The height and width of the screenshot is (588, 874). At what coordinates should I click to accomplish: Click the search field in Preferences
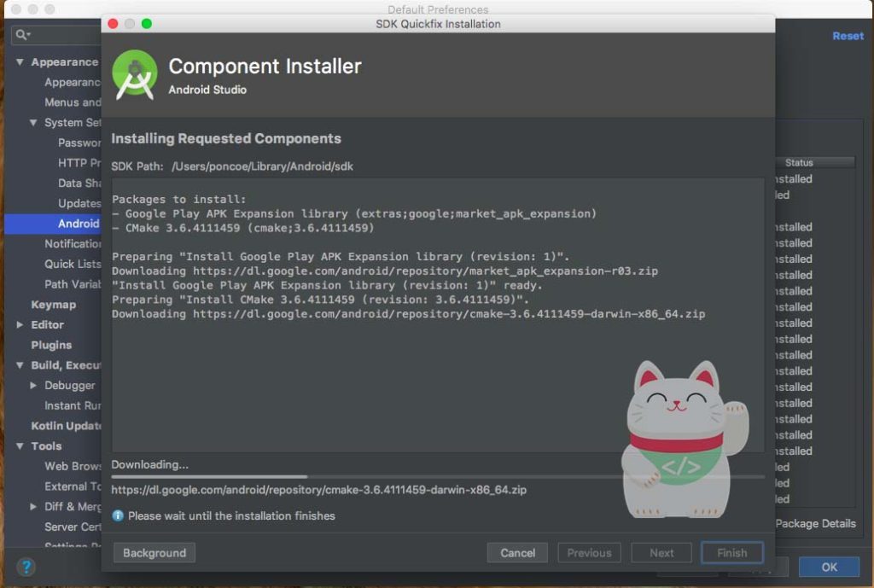[56, 35]
